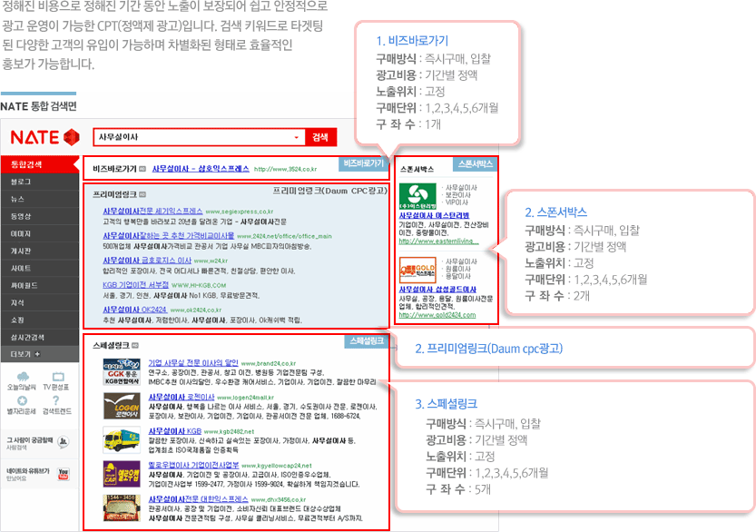Select the 게시판 menu item
This screenshot has height=532, width=756.
click(x=40, y=251)
